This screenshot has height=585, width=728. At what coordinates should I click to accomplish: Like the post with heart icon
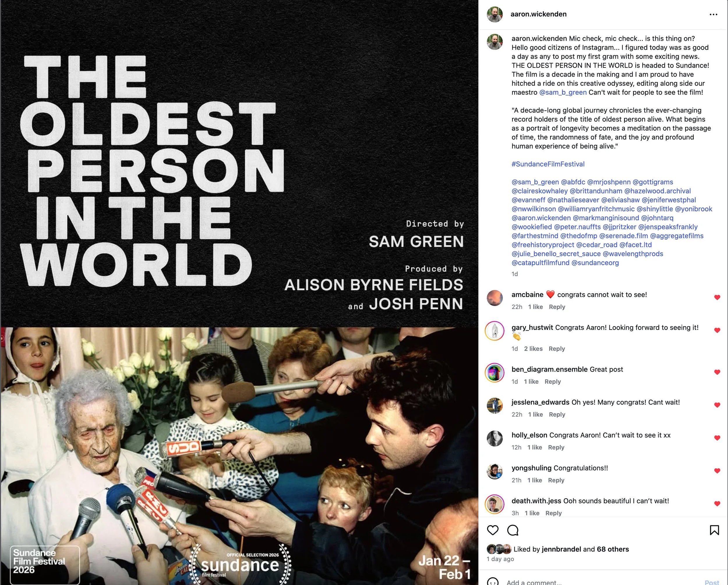[x=493, y=530]
